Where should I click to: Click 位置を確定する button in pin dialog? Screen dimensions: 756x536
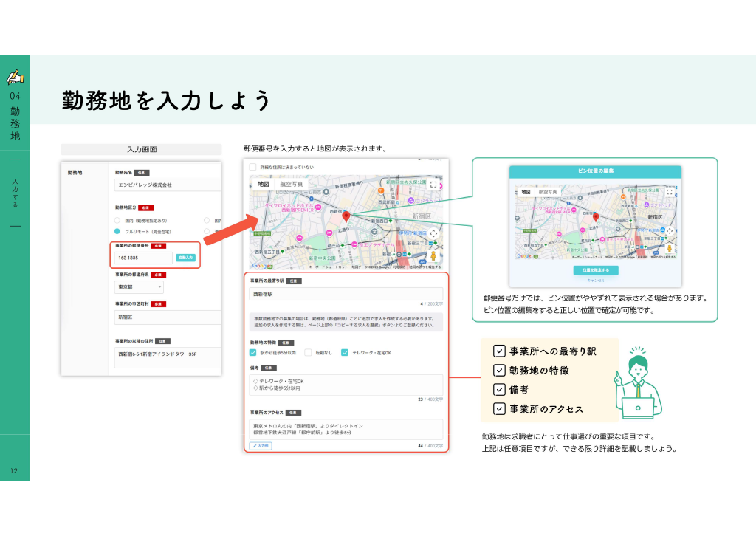click(x=596, y=270)
